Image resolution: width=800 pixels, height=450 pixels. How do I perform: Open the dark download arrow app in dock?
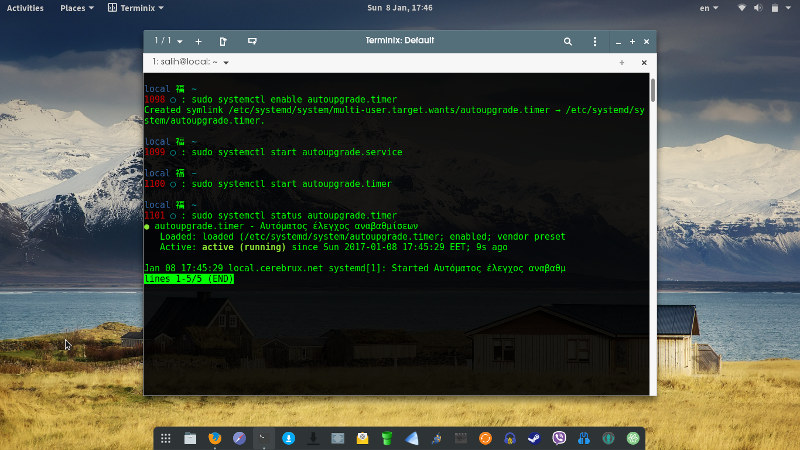pos(313,438)
